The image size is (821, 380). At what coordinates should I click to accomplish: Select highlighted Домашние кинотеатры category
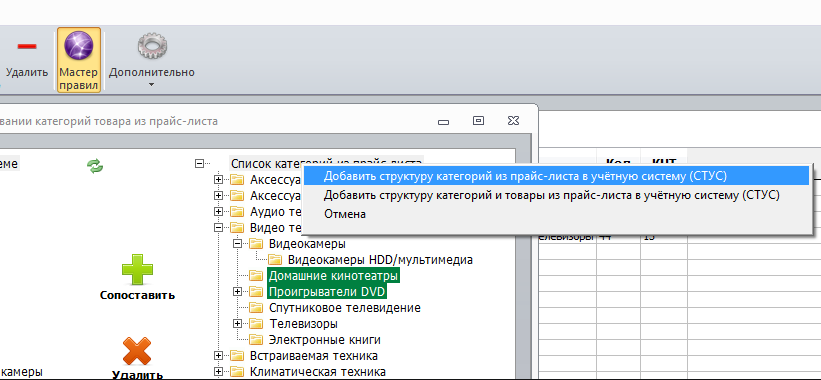[x=334, y=275]
